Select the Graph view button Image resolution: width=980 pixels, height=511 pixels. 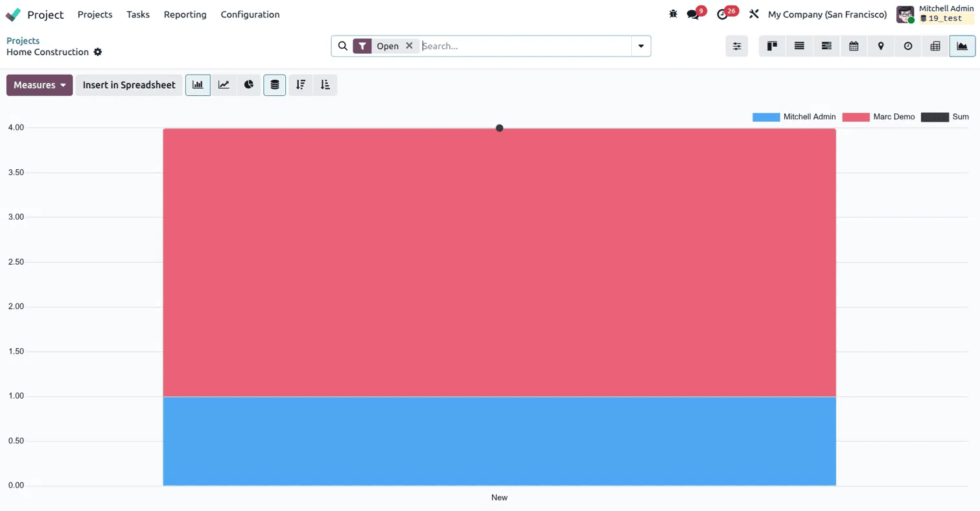[x=962, y=46]
